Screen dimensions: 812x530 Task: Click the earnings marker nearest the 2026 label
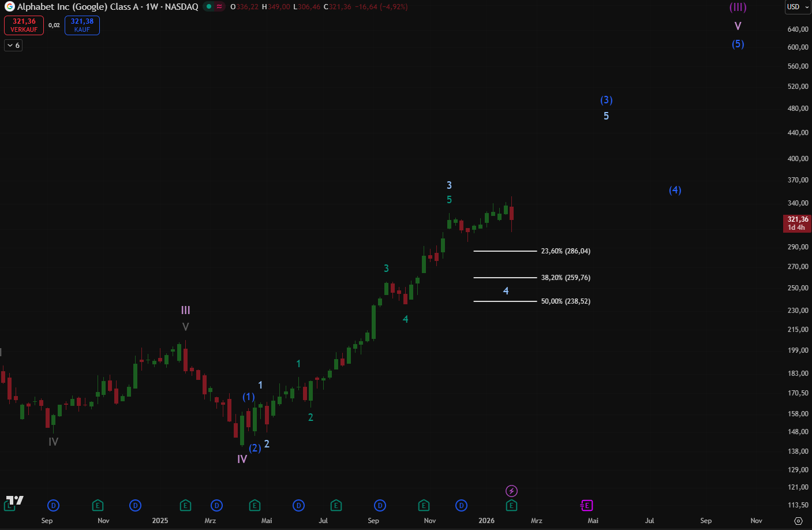coord(511,506)
